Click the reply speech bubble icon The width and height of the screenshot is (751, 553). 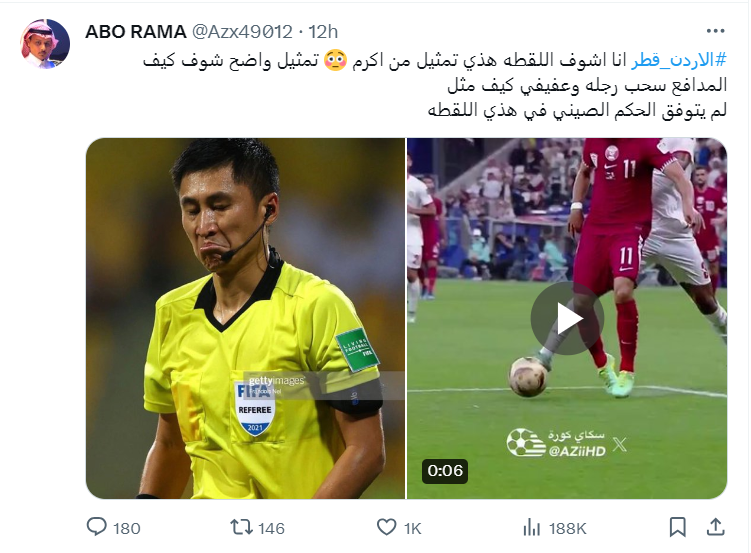click(96, 527)
